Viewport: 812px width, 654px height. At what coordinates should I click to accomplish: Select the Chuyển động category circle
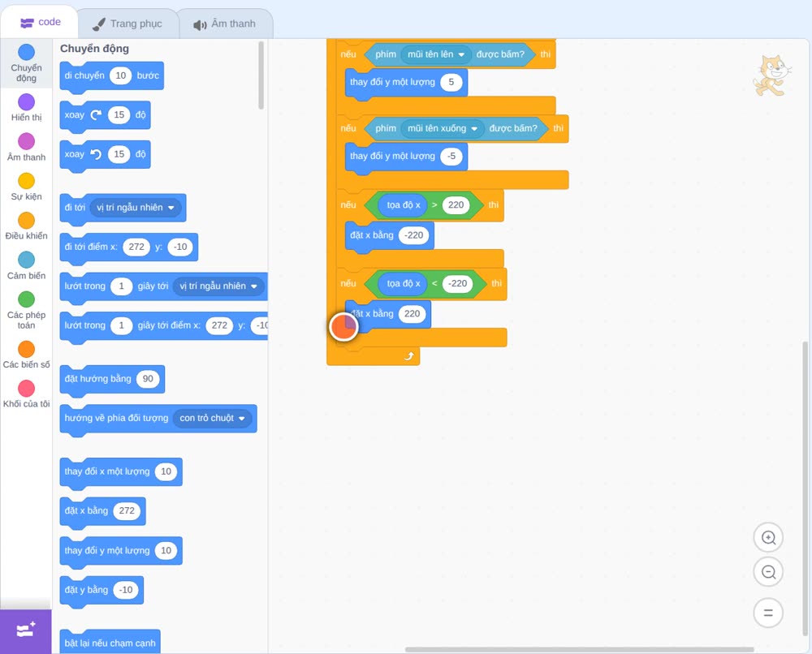[x=27, y=52]
